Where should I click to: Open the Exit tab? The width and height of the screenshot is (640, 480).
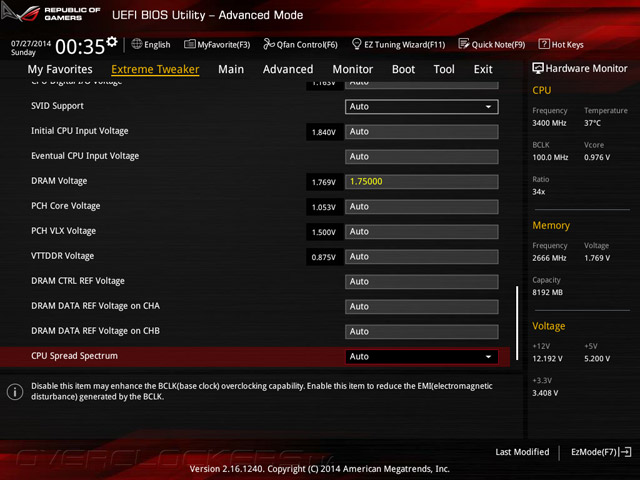pyautogui.click(x=483, y=69)
